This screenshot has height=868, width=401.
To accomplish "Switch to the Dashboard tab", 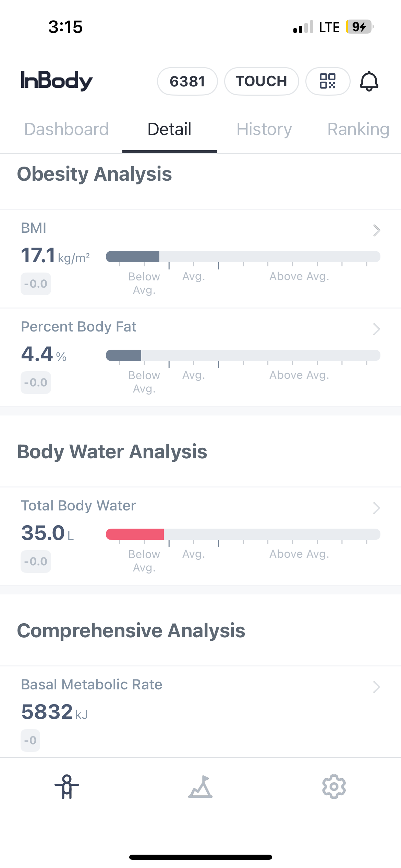I will click(66, 129).
